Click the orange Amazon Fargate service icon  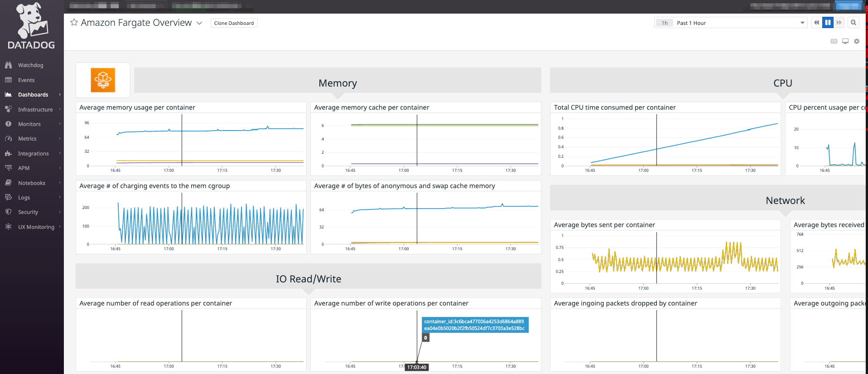click(x=103, y=80)
